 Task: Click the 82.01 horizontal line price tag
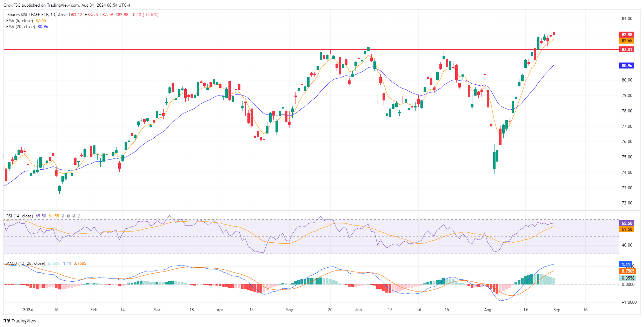pos(626,50)
